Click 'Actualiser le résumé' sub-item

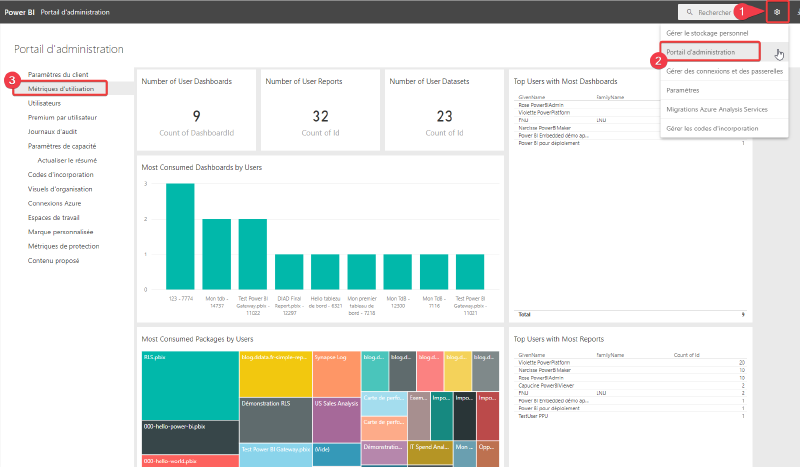pyautogui.click(x=67, y=160)
